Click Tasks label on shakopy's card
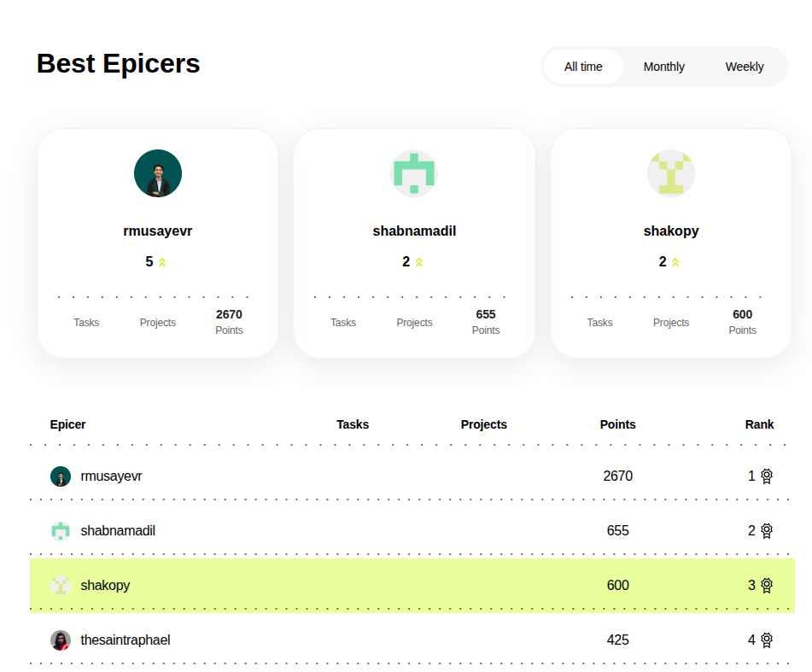This screenshot has height=672, width=812. (x=599, y=323)
